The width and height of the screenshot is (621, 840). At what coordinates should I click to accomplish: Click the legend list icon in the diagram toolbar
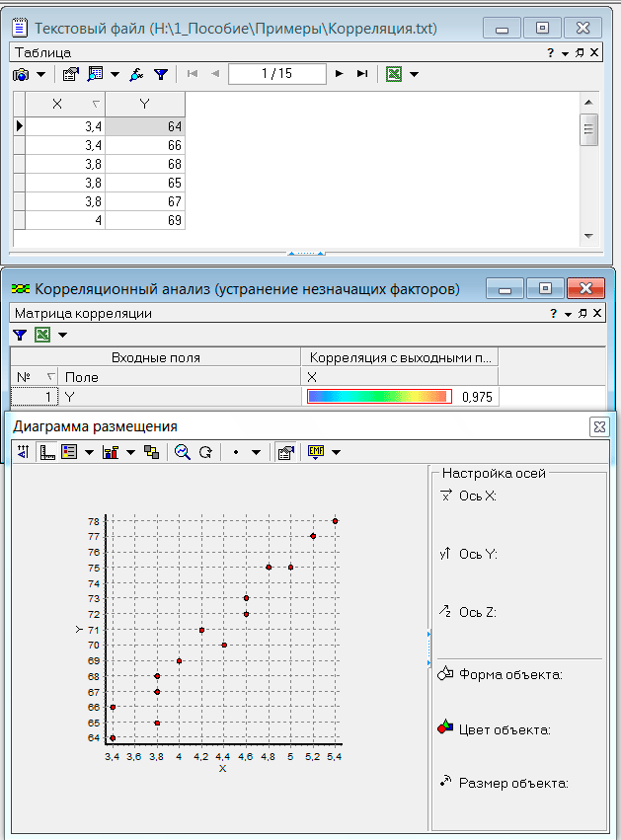(x=70, y=452)
